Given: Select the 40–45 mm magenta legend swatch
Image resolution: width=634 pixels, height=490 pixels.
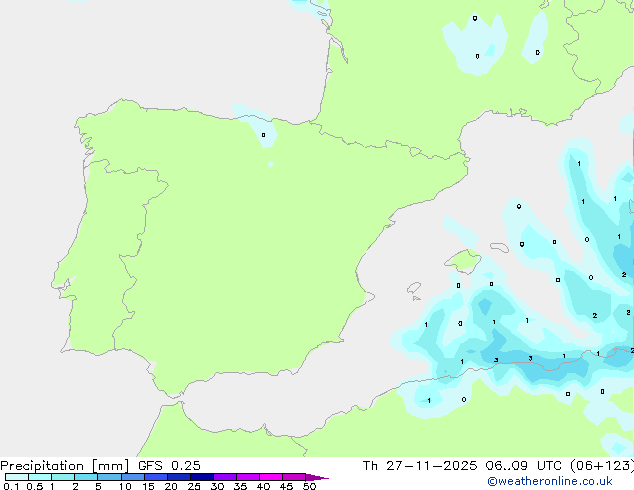Looking at the screenshot, I should [x=271, y=477].
